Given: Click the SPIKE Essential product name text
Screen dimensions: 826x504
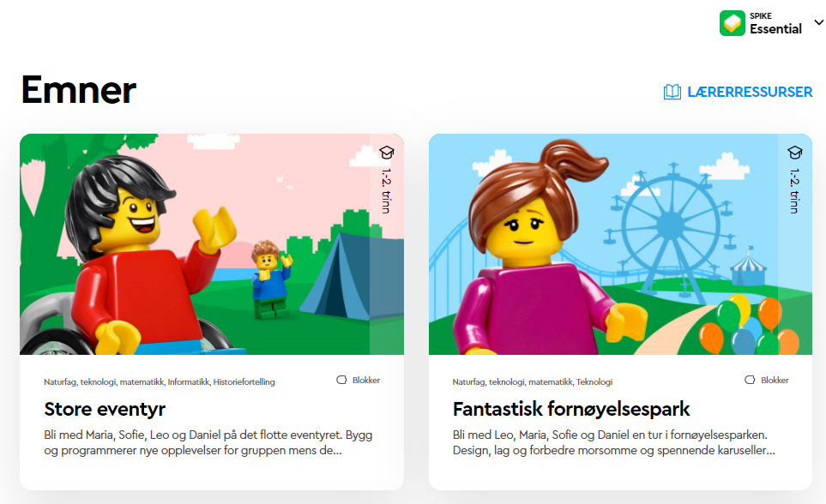Looking at the screenshot, I should [x=776, y=24].
